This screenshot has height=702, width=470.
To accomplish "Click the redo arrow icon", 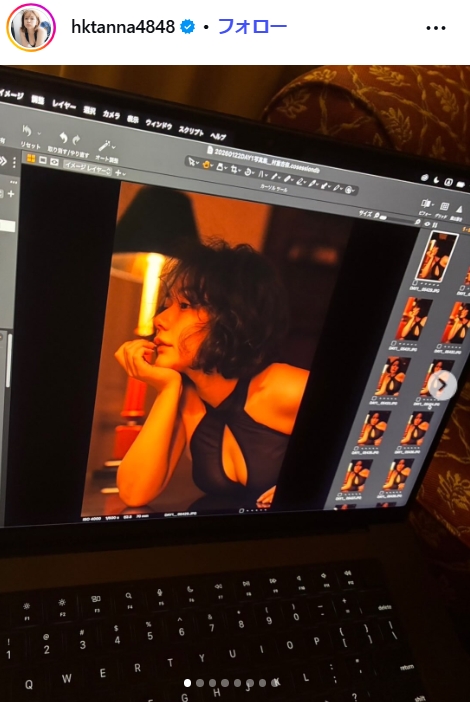I will click(x=77, y=140).
